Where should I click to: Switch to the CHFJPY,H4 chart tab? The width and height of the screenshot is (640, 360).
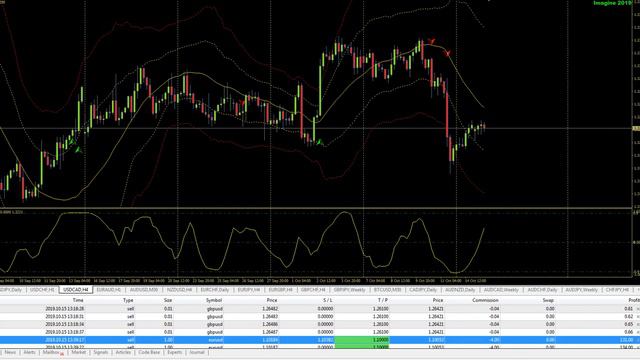[617, 290]
